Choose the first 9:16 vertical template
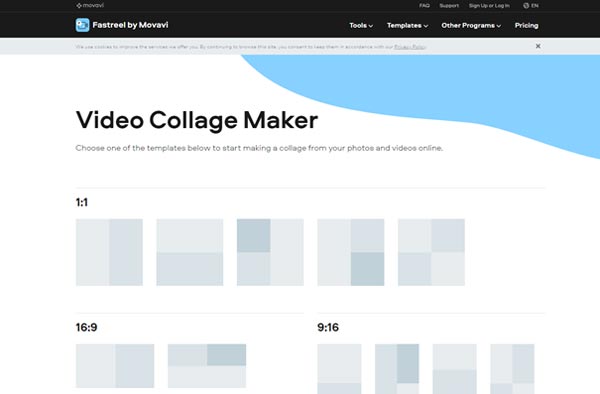The image size is (600, 394). coord(339,369)
